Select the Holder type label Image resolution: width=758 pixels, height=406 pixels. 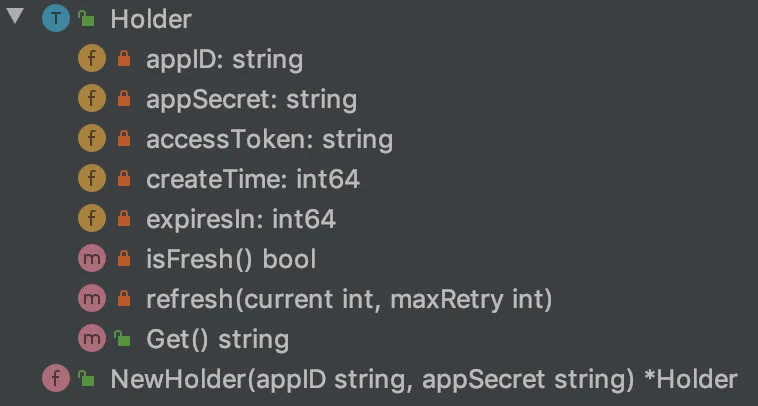point(151,19)
